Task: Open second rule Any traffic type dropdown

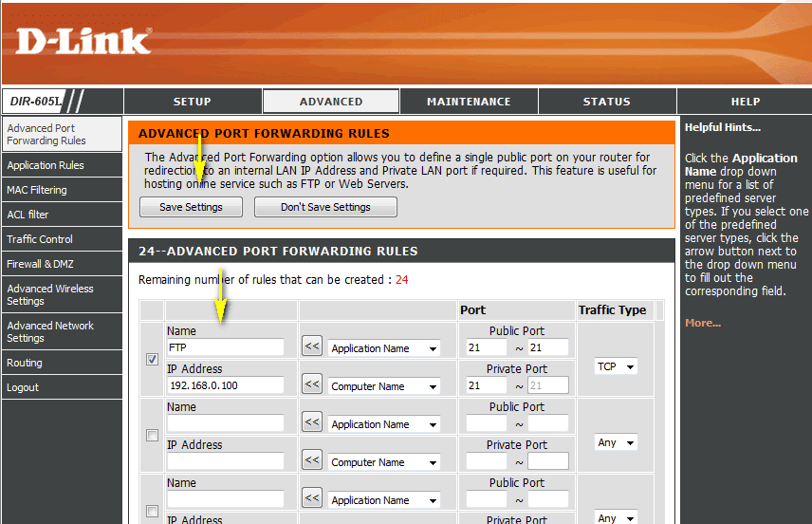Action: [616, 442]
